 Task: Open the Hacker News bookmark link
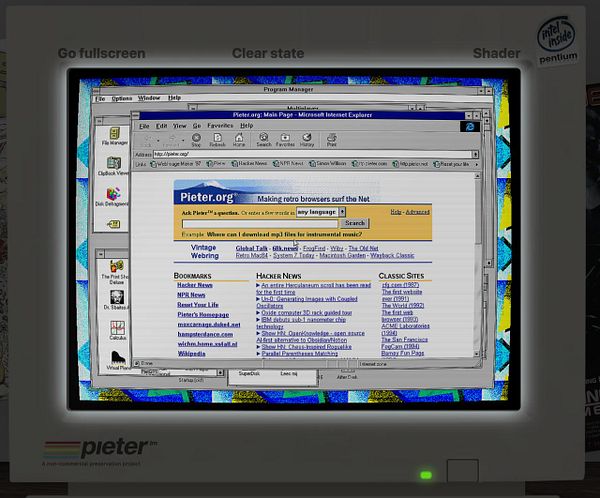pyautogui.click(x=195, y=285)
